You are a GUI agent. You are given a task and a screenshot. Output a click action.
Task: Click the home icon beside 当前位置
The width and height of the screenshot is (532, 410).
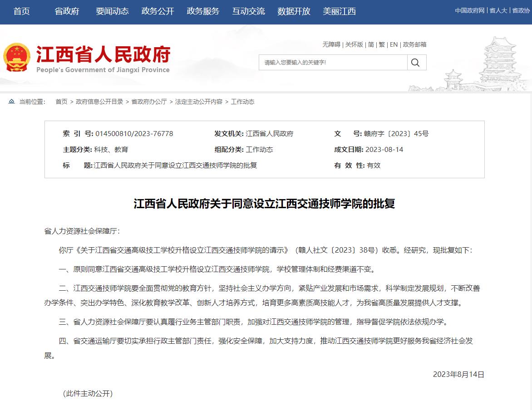[x=12, y=102]
